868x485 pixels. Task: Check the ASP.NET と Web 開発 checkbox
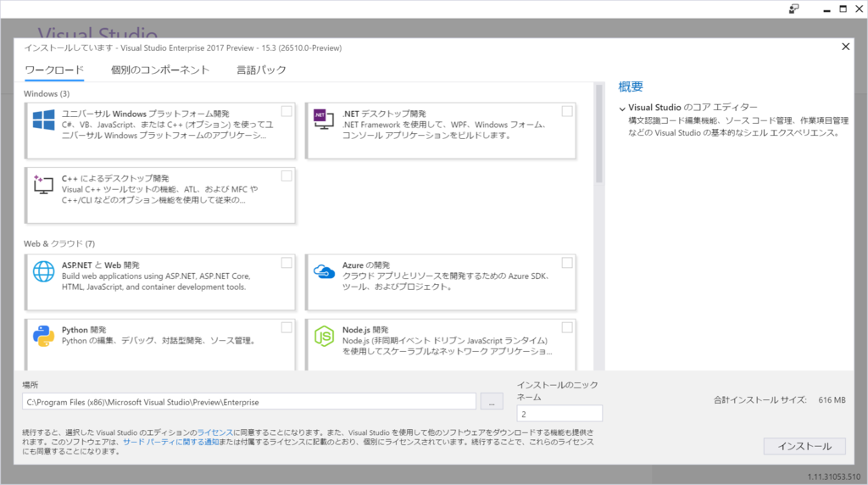(x=287, y=263)
